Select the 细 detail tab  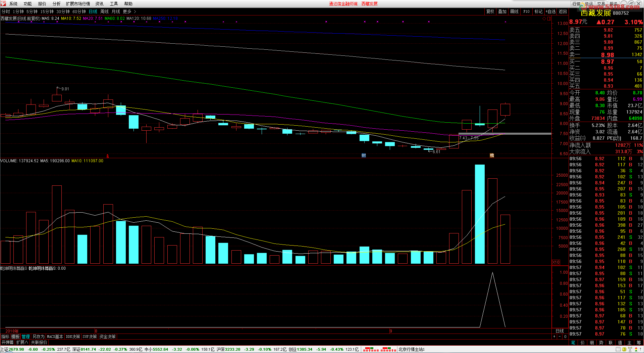pos(592,343)
